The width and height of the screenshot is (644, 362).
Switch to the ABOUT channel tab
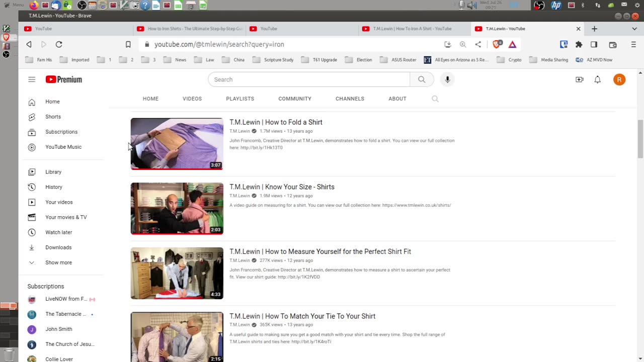(x=397, y=99)
